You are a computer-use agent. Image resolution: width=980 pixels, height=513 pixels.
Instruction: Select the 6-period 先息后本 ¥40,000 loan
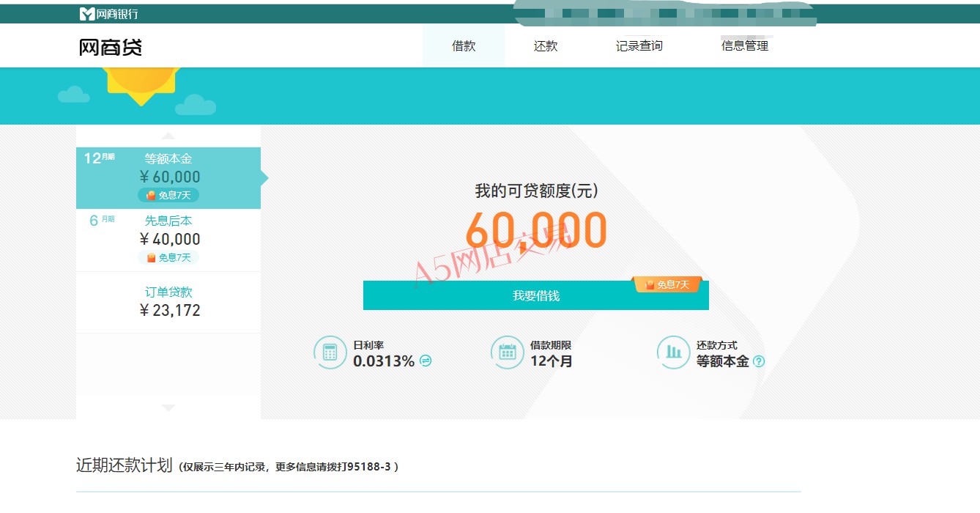click(x=168, y=240)
